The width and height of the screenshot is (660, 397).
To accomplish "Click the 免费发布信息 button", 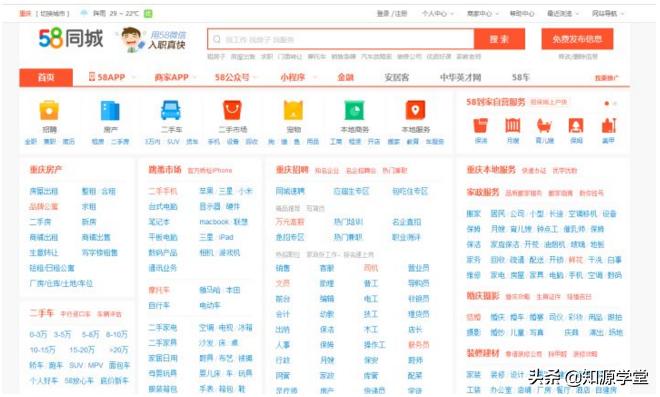I will point(577,39).
